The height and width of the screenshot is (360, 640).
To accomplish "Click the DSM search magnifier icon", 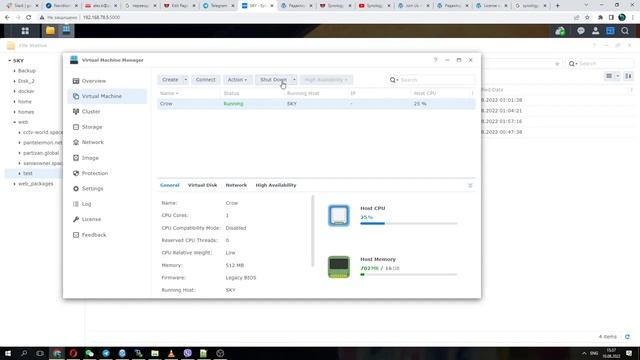I will tap(625, 31).
